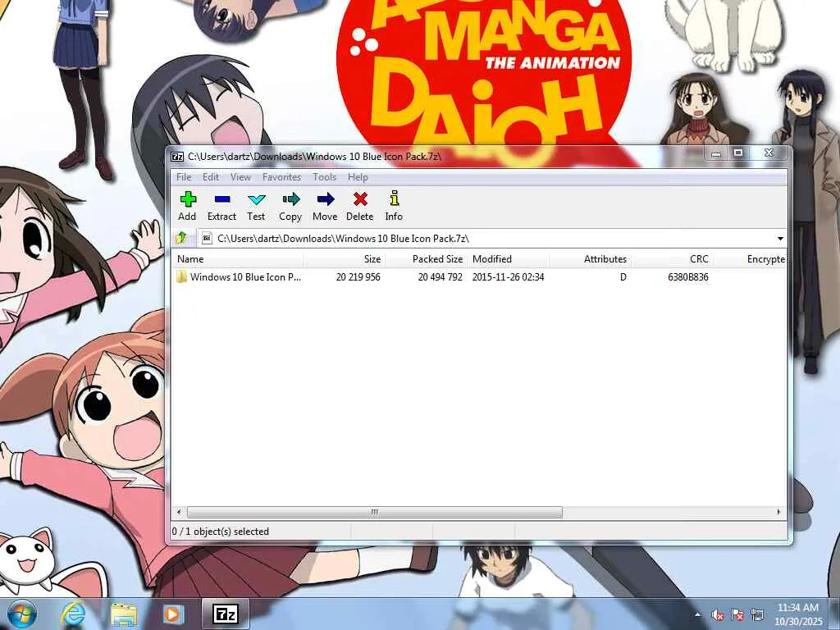This screenshot has width=840, height=630.
Task: Maximize the 7-Zip window
Action: [738, 153]
